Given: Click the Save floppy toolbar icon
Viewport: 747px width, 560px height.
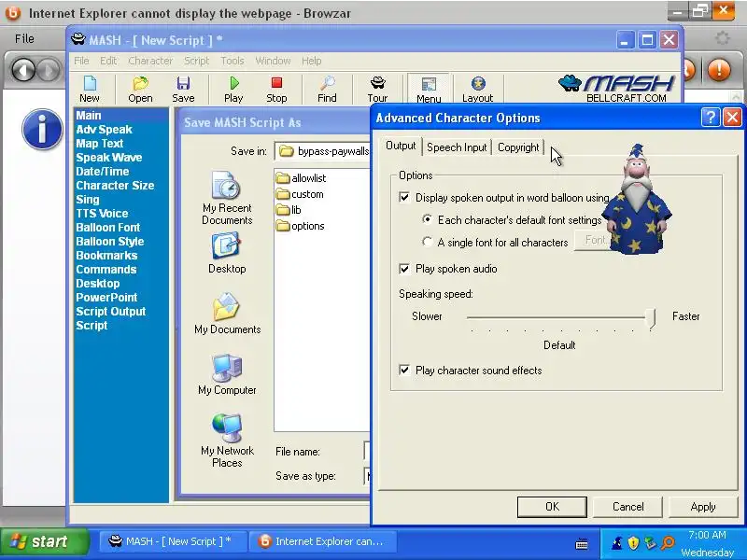Looking at the screenshot, I should (x=183, y=90).
